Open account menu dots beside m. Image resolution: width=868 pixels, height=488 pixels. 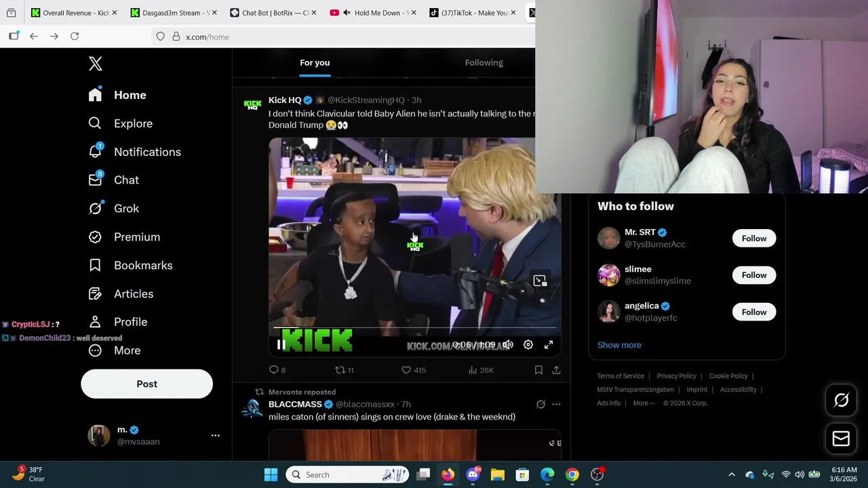[x=215, y=435]
